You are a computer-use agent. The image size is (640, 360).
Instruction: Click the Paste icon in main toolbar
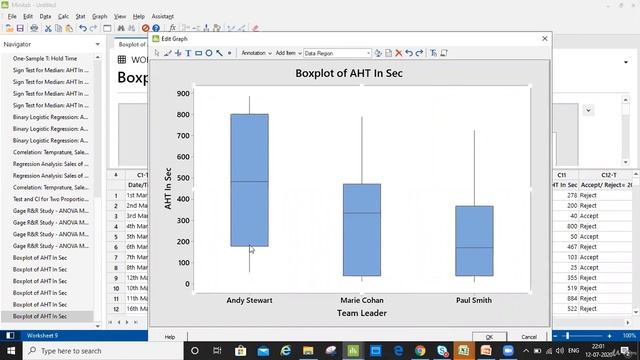69,28
